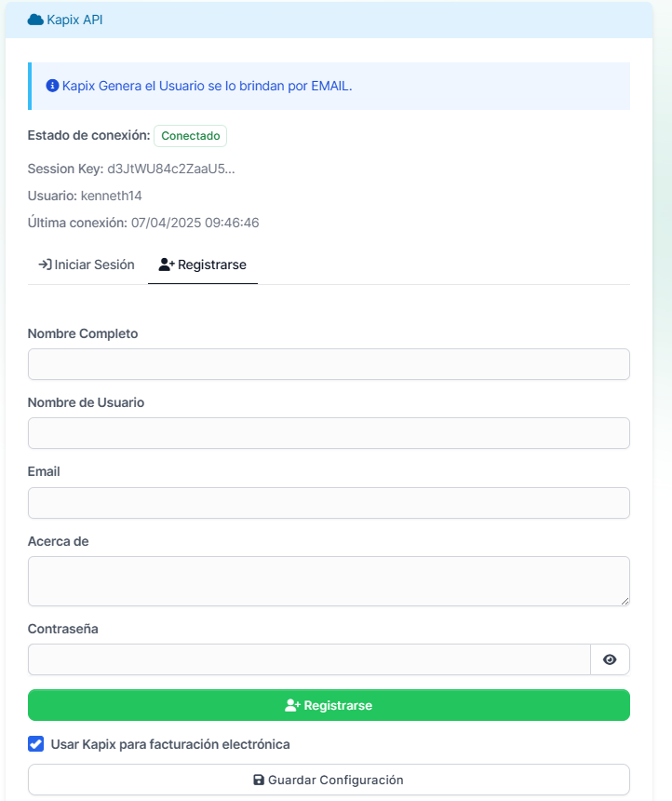Uncheck Usar Kapix para facturación electrónica
Image resolution: width=672 pixels, height=801 pixels.
click(35, 744)
